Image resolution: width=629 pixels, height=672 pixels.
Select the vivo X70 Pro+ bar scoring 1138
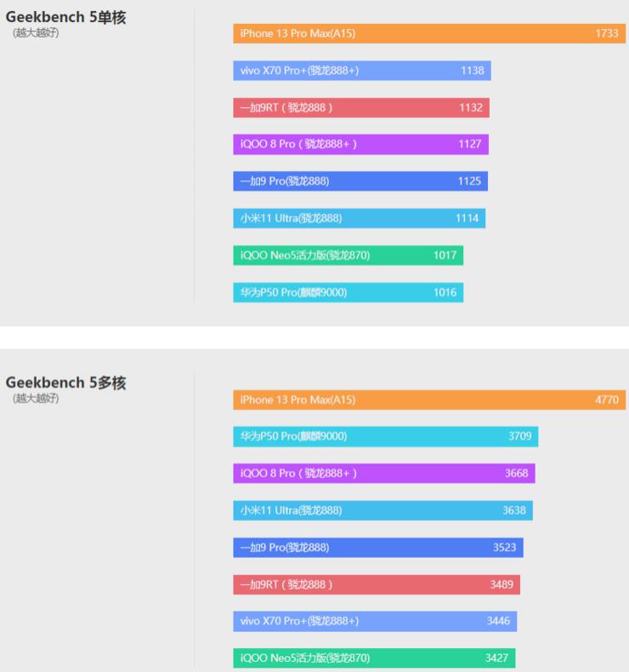[362, 71]
